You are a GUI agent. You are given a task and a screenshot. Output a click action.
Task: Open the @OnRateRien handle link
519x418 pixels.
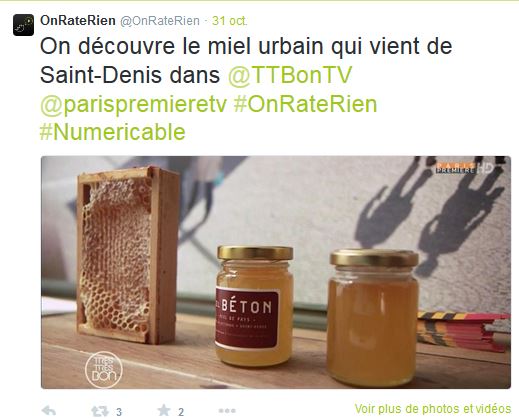(x=160, y=21)
